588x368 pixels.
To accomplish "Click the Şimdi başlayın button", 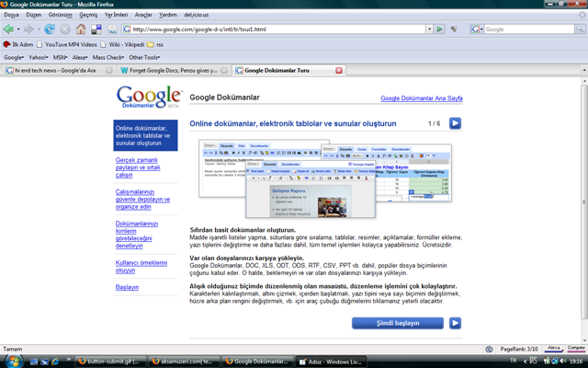I will [398, 323].
